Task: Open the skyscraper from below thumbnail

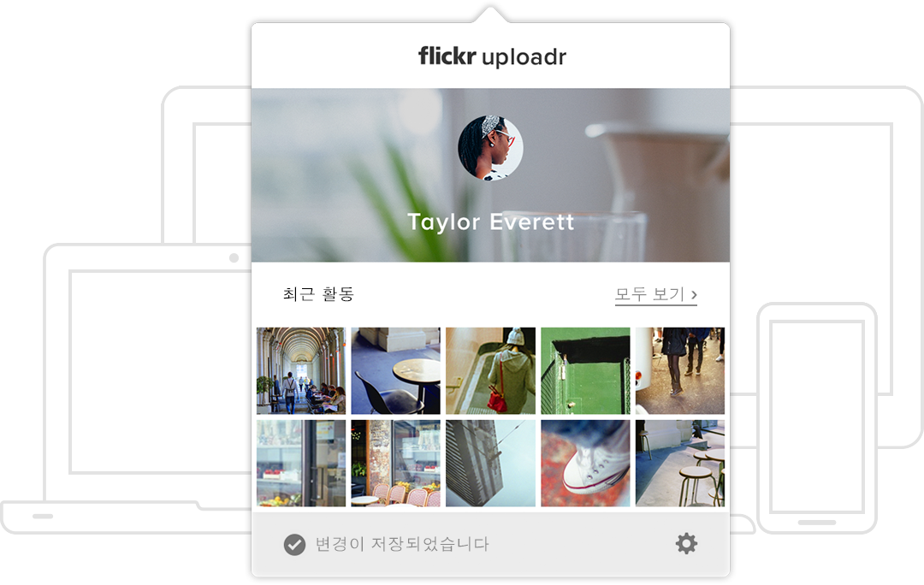Action: click(490, 463)
